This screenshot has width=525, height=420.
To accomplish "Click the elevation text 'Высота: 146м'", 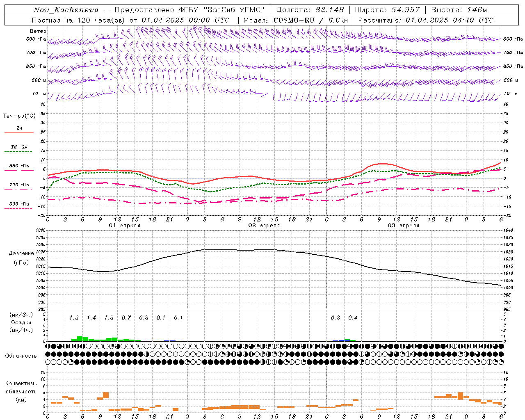I will click(459, 10).
